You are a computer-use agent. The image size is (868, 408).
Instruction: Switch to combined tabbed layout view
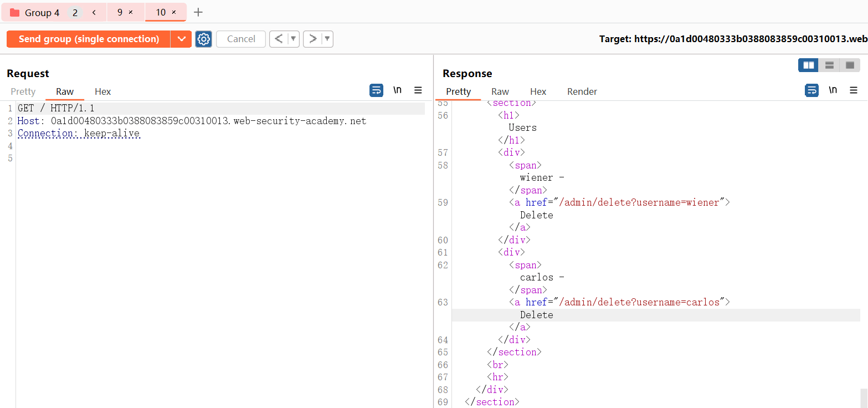850,65
